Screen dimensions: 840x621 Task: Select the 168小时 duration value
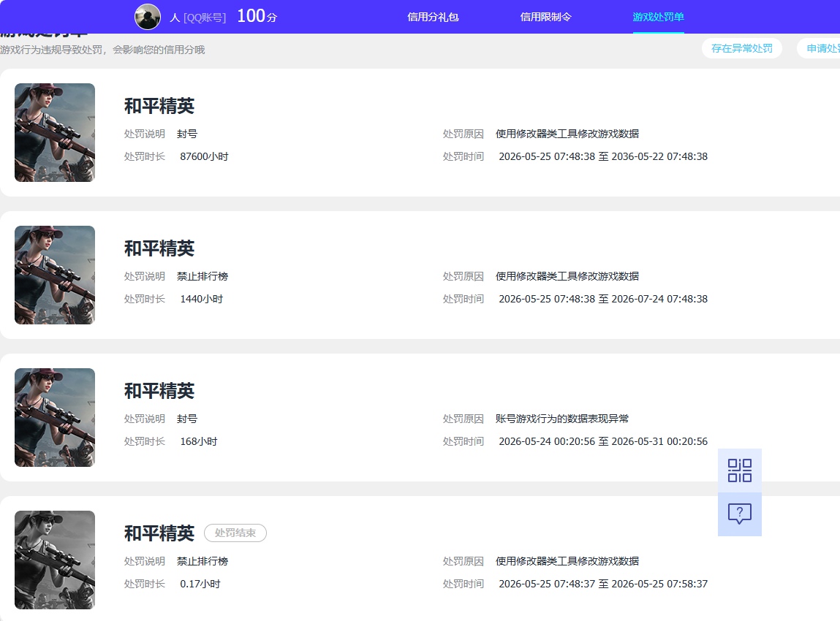tap(199, 441)
